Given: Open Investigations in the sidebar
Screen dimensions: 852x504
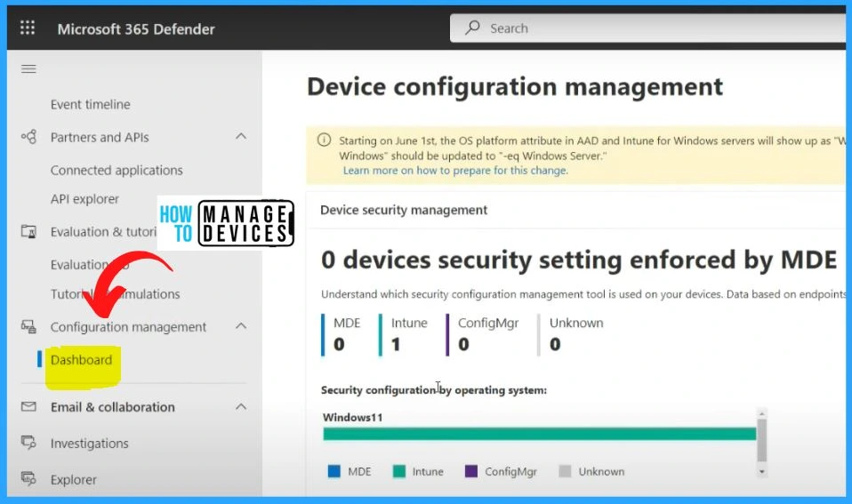Looking at the screenshot, I should coord(90,444).
